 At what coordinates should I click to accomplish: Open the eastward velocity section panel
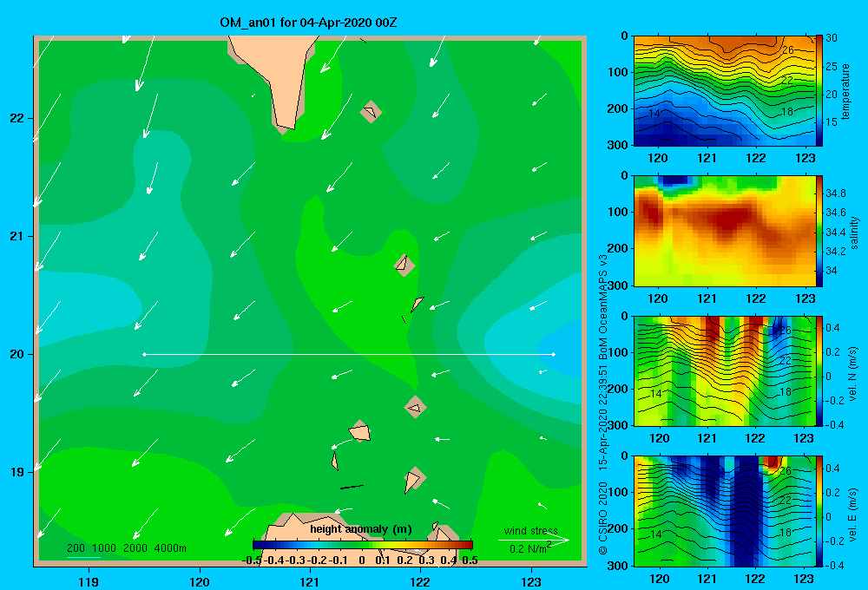pyautogui.click(x=725, y=511)
